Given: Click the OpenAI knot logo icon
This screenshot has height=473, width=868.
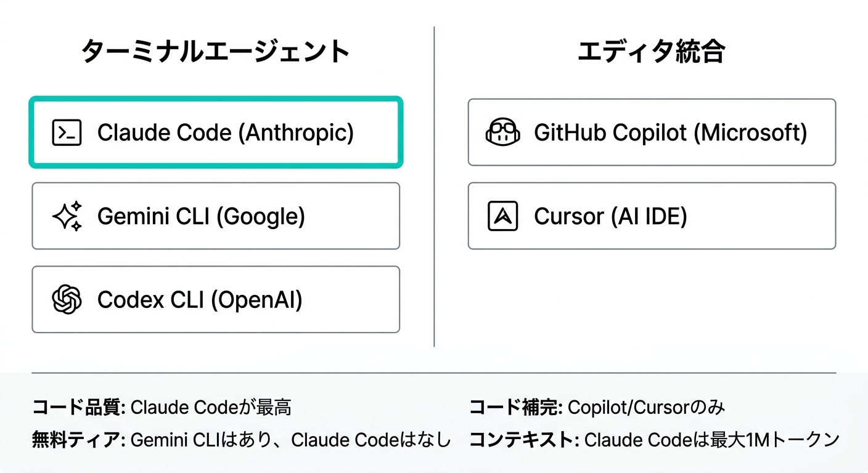Looking at the screenshot, I should pos(67,300).
